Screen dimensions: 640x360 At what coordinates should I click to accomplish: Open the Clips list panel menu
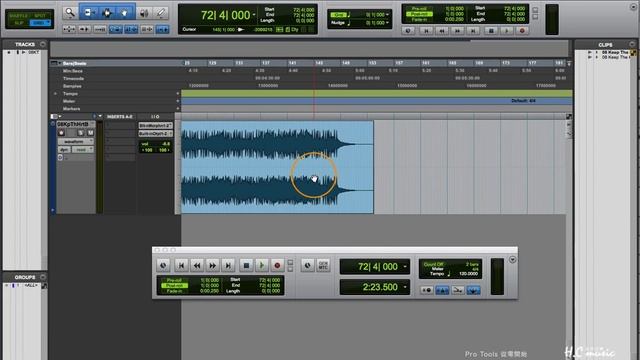(x=632, y=44)
